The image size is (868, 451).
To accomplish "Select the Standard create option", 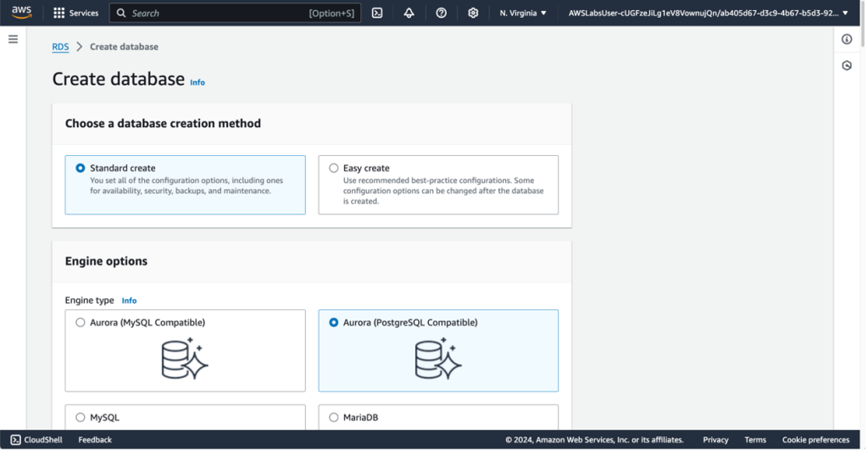I will coord(185,185).
